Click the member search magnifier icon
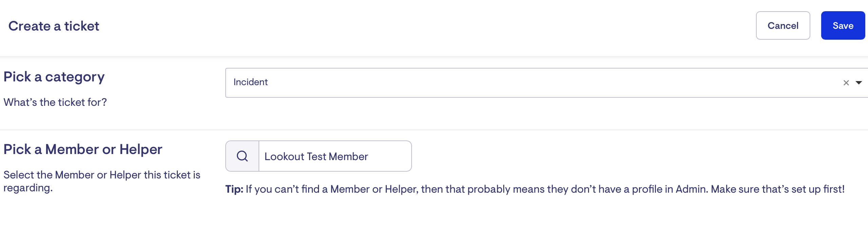The image size is (868, 230). [242, 156]
